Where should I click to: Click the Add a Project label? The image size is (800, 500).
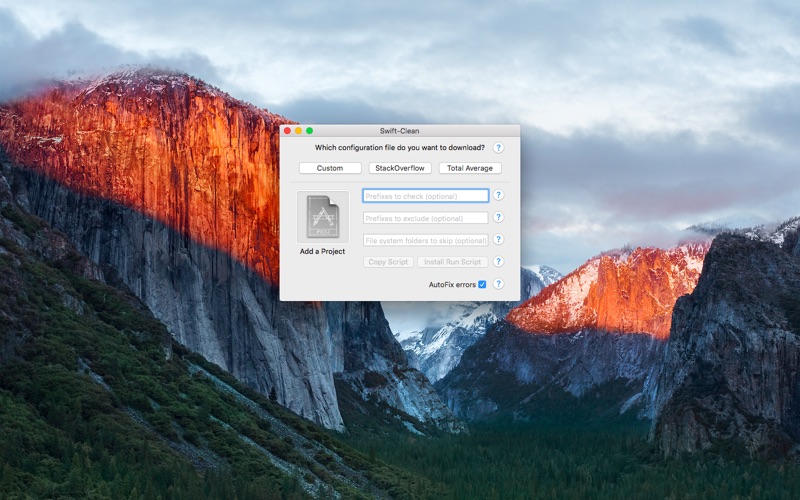[323, 252]
